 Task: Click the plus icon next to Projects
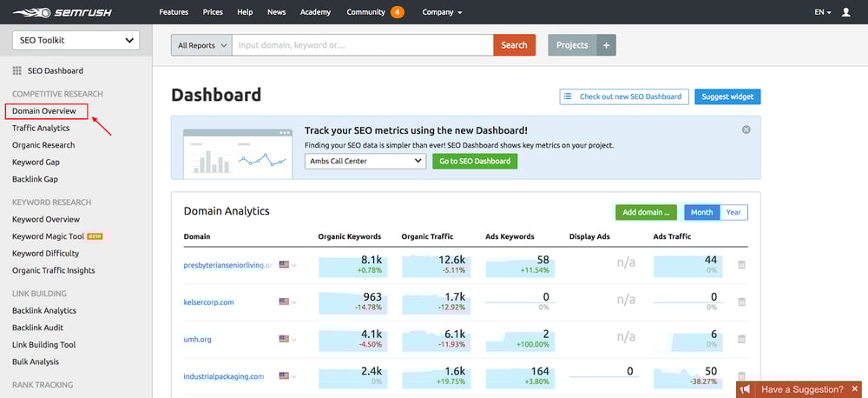[x=606, y=45]
